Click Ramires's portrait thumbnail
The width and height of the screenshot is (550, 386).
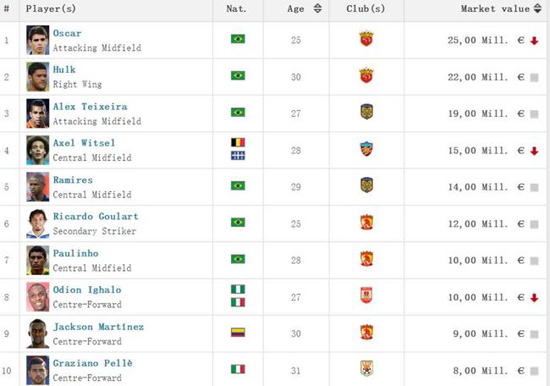click(38, 187)
